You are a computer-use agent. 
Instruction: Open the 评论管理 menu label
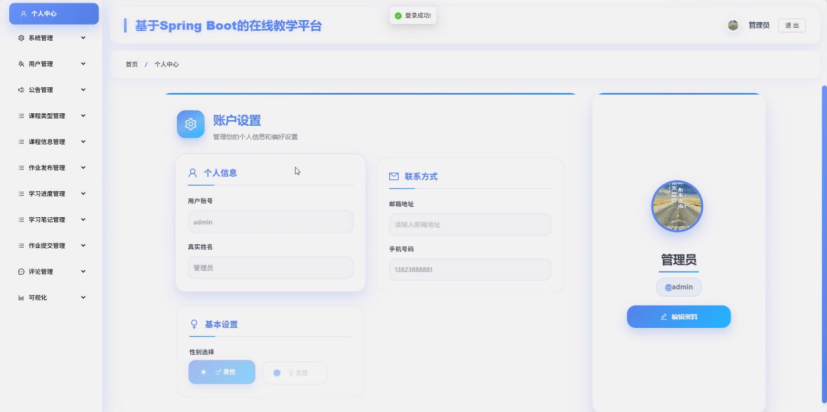click(x=41, y=272)
